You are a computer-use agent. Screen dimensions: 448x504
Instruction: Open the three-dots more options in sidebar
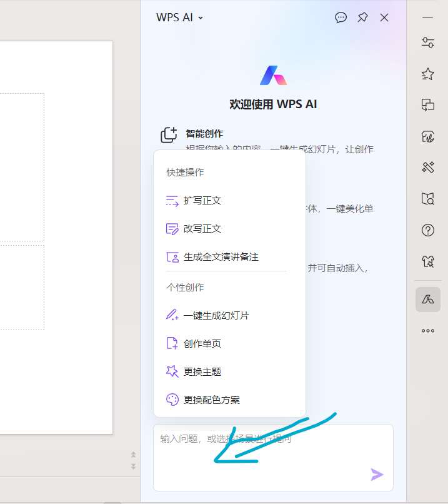point(427,331)
